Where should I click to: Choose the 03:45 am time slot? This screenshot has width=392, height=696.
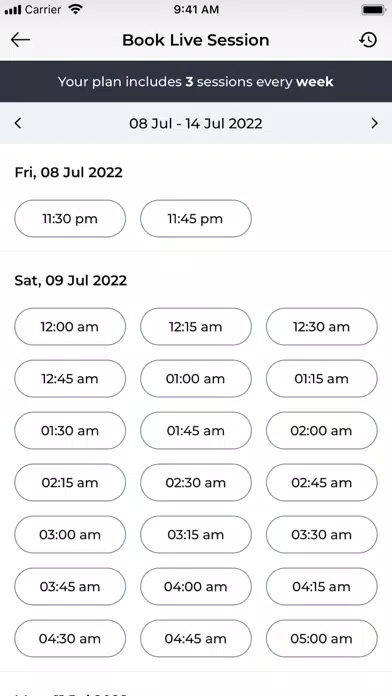(x=70, y=586)
